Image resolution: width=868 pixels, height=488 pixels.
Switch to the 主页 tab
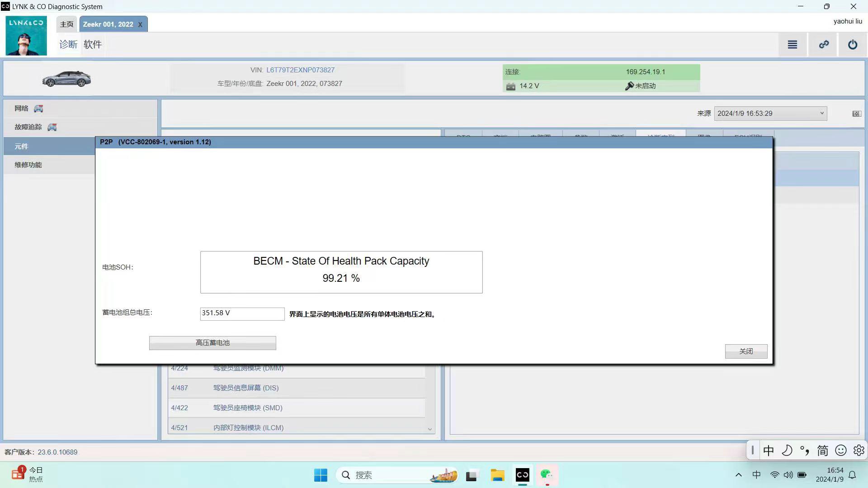[x=67, y=24]
